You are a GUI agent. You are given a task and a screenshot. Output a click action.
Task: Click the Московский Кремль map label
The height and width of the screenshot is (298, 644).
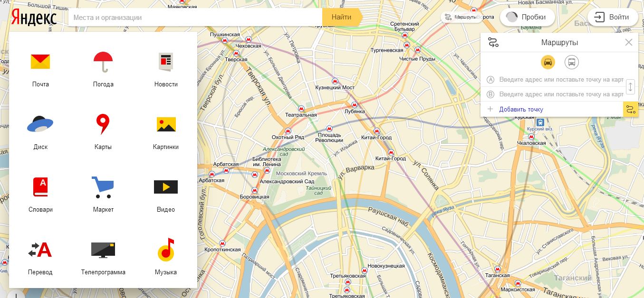tap(301, 174)
